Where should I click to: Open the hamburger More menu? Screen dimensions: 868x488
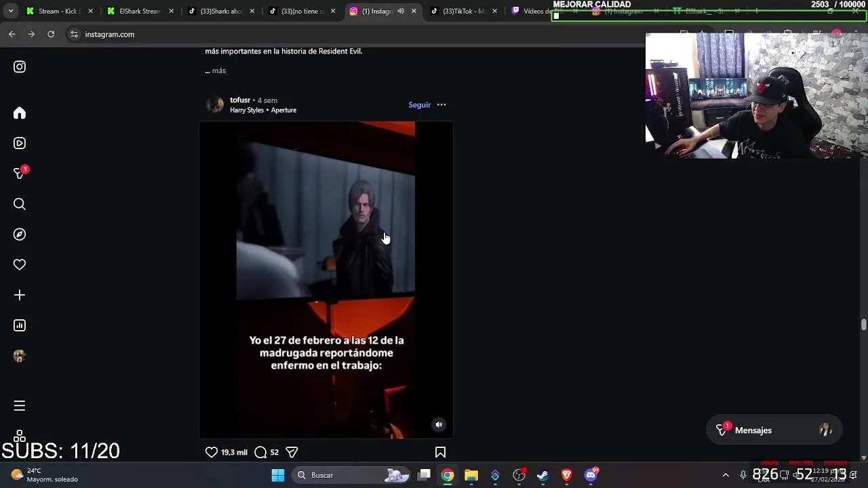point(20,405)
